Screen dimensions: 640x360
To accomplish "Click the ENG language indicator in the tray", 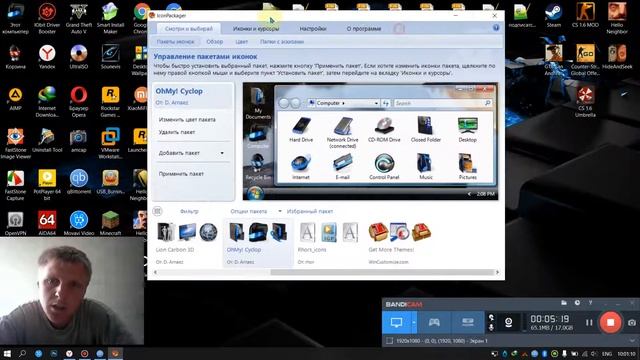I will click(x=607, y=354).
